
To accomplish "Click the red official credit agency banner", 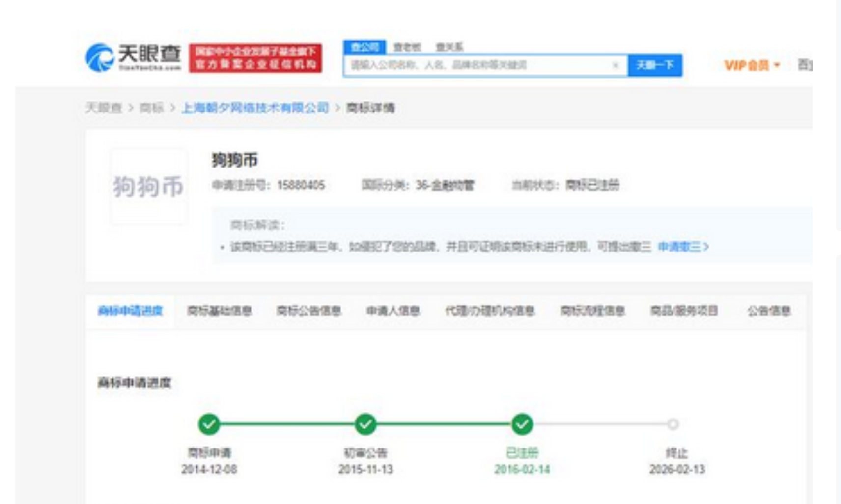I will click(x=255, y=58).
